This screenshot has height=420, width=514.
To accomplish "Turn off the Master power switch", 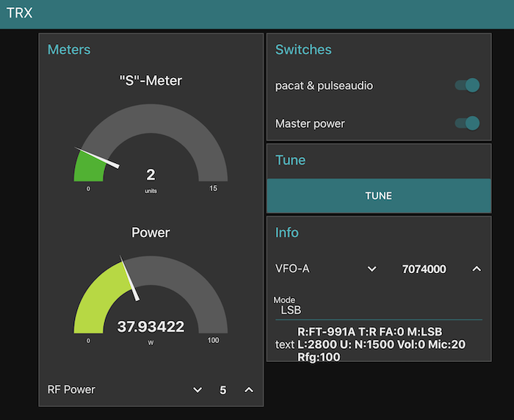I will [467, 123].
